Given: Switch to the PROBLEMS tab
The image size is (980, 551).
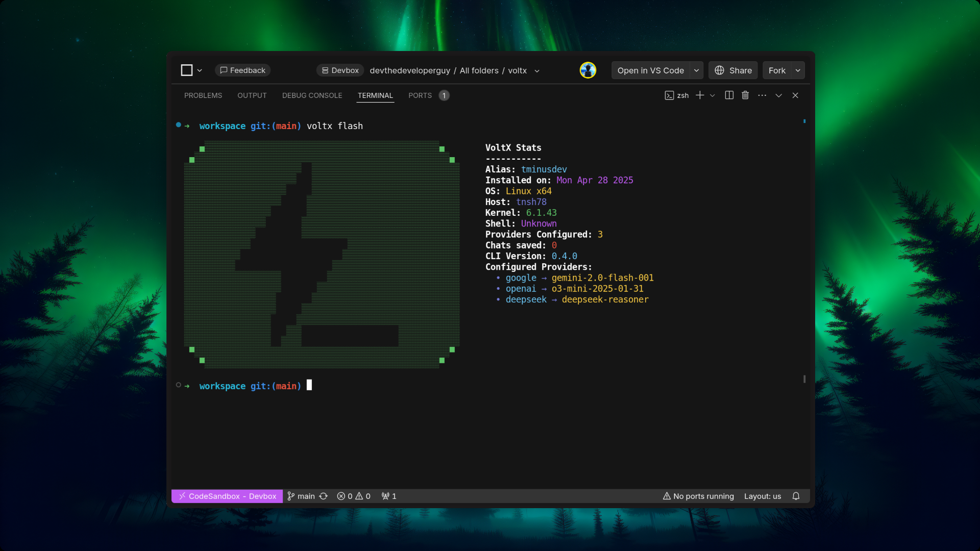Looking at the screenshot, I should (x=203, y=95).
